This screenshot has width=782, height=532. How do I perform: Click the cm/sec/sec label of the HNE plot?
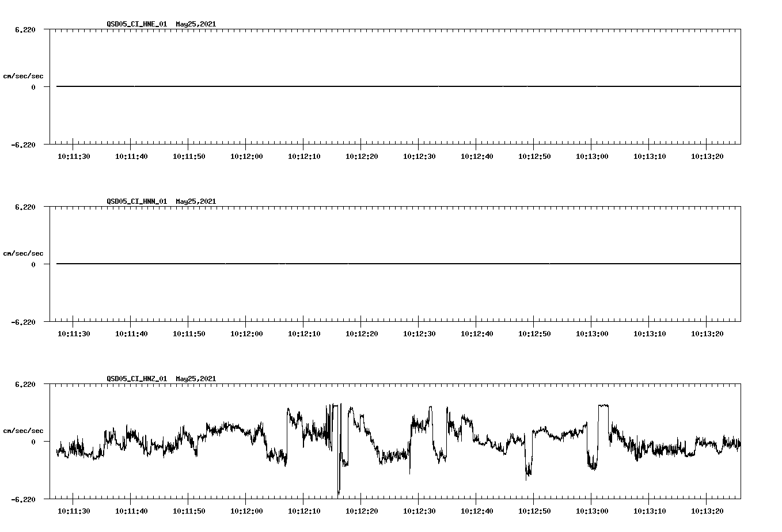pos(23,75)
